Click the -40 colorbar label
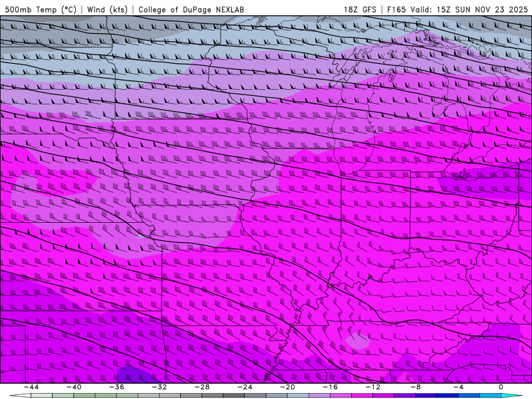 [74, 387]
